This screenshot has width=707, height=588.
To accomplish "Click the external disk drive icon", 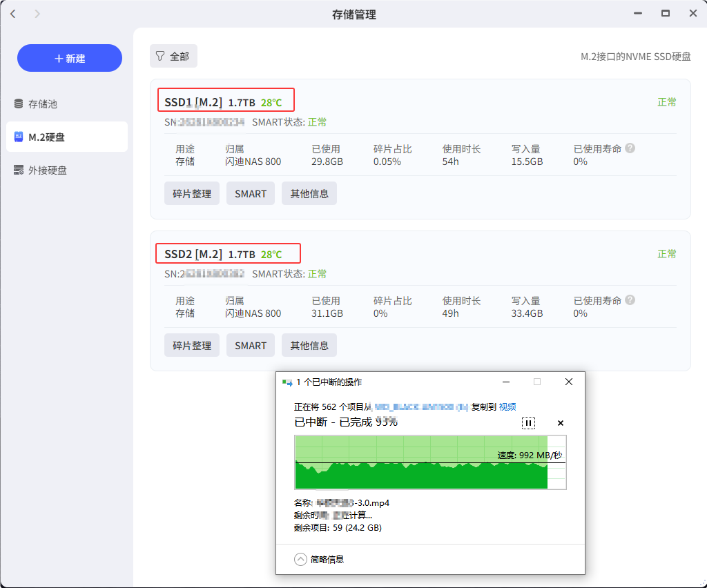I will 19,170.
